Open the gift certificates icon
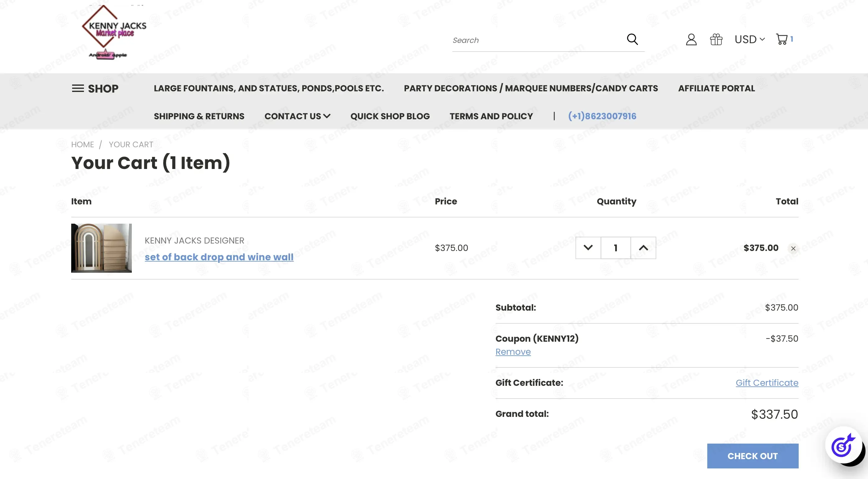Screen dimensions: 868x479 coord(716,39)
